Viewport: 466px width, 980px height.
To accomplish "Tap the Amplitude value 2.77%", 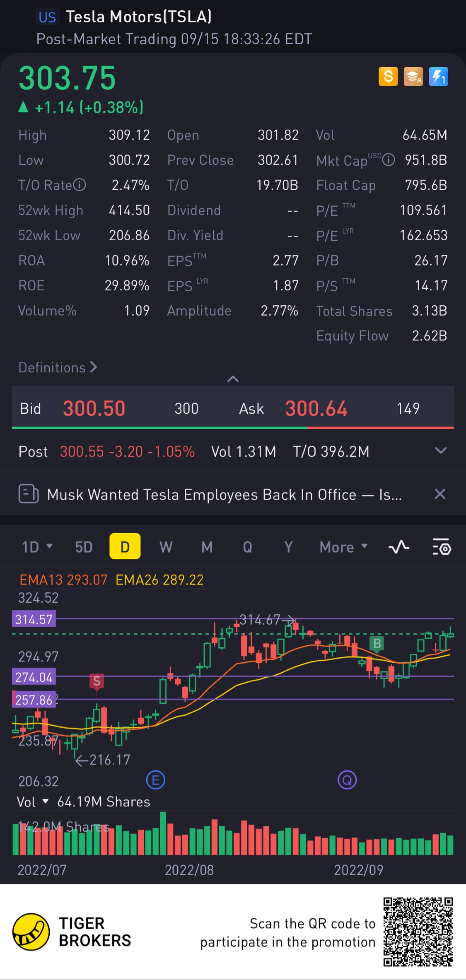I will click(x=279, y=311).
